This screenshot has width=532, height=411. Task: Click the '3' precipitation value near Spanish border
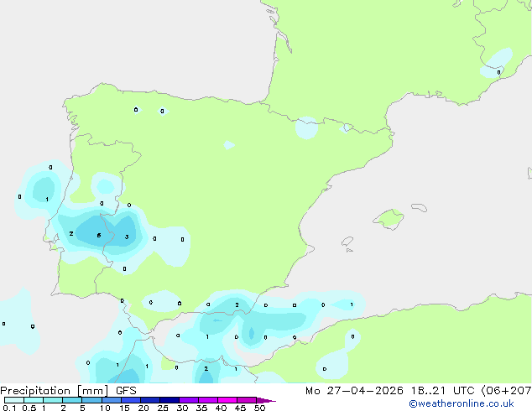127,237
